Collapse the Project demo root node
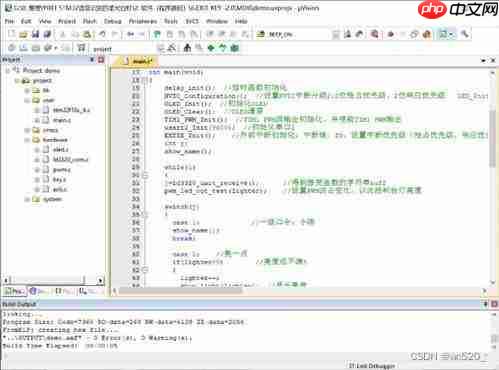Viewport: 499px width, 370px height. point(8,71)
